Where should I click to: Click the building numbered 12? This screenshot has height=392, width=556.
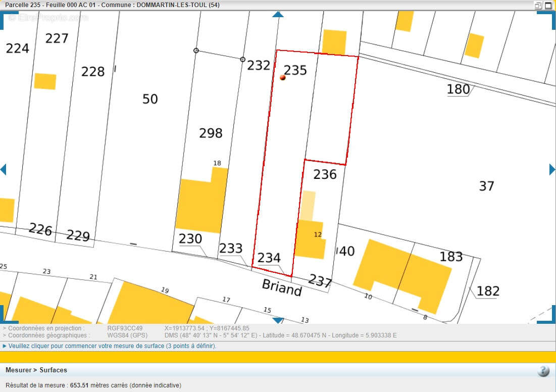click(309, 237)
